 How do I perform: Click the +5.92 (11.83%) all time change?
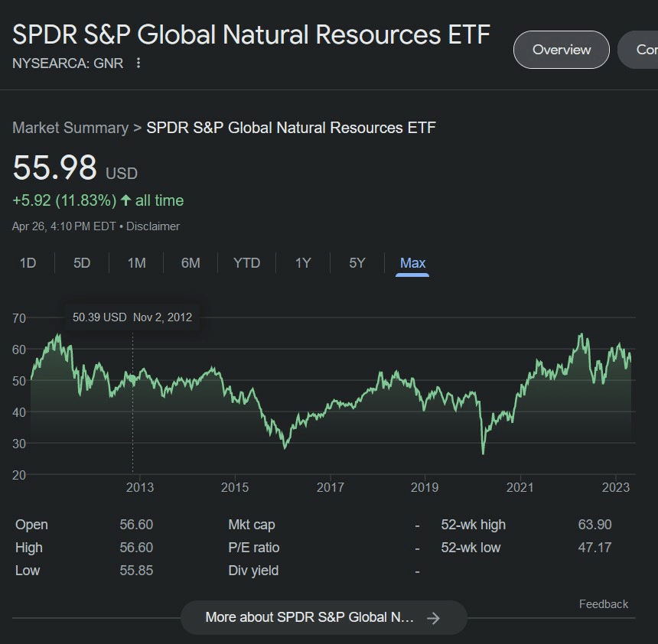[98, 200]
